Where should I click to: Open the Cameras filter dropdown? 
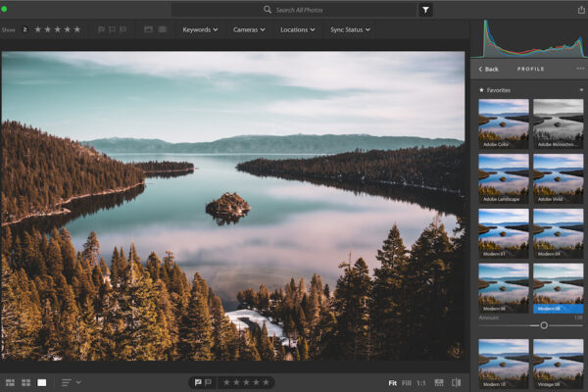pyautogui.click(x=249, y=29)
